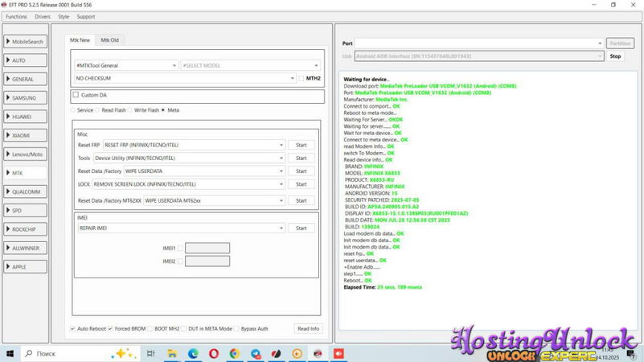This screenshot has width=644, height=362.
Task: Expand the #SELECT MODEL dropdown
Action: coord(249,66)
